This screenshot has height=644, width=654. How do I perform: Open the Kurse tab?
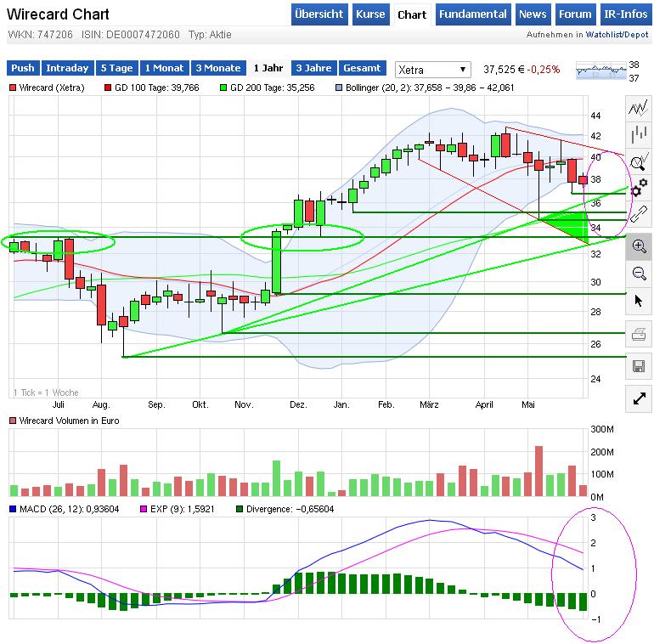point(370,14)
